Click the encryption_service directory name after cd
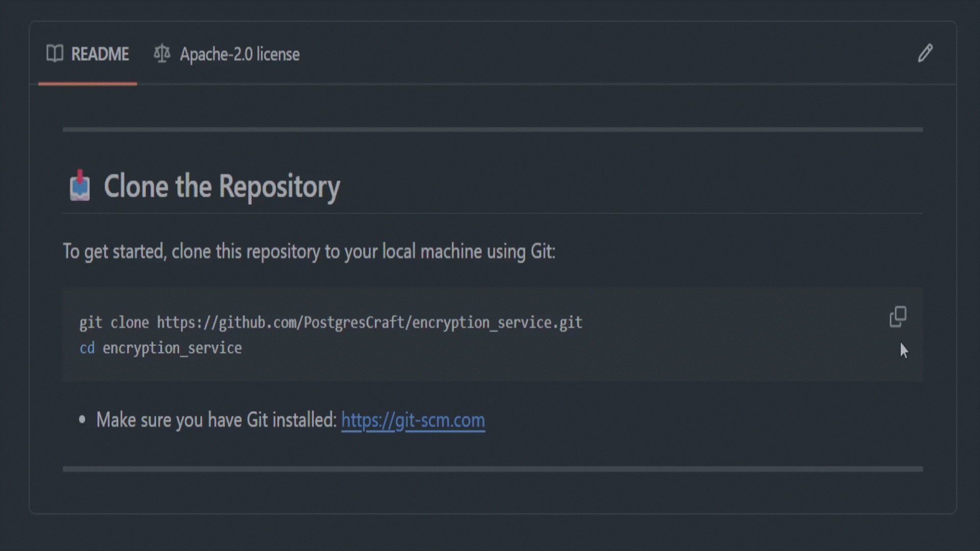 click(172, 348)
